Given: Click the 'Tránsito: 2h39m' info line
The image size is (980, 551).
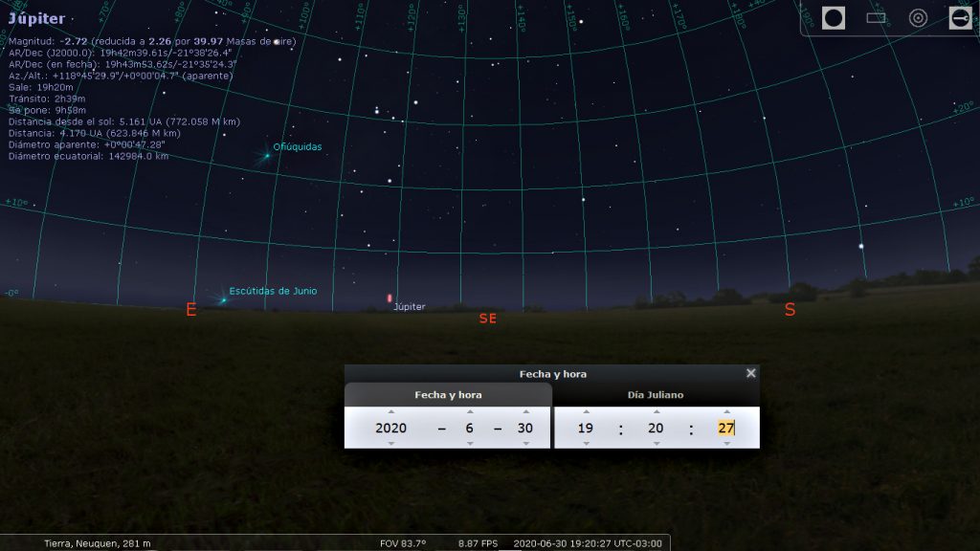Looking at the screenshot, I should tap(47, 99).
